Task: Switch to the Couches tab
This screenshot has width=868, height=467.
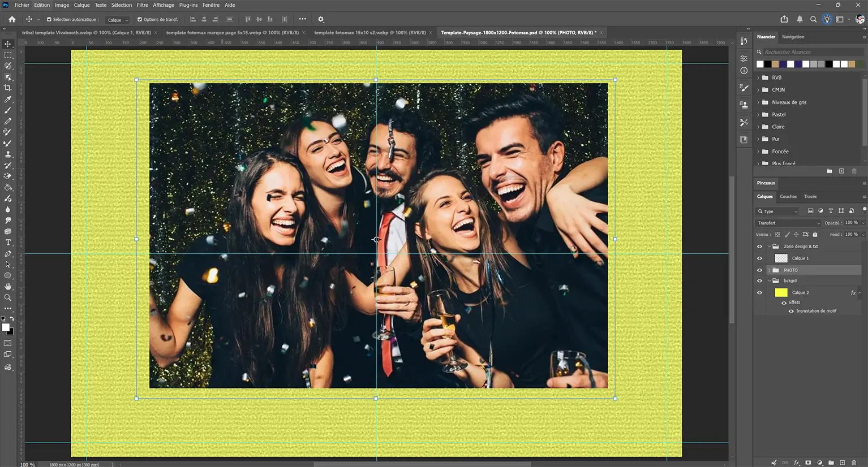Action: pos(788,197)
